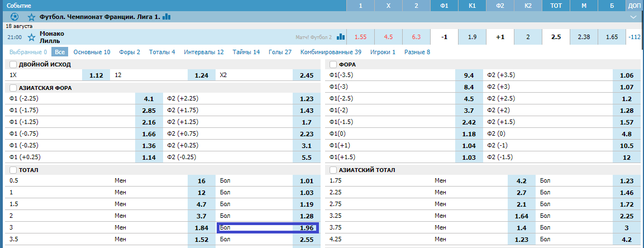This screenshot has height=248, width=644.
Task: Pick double chance 1X at 1.12
Action: 96,75
